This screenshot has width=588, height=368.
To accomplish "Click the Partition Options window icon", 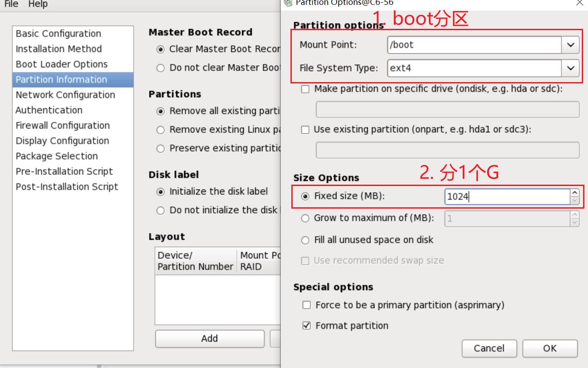I will [288, 3].
